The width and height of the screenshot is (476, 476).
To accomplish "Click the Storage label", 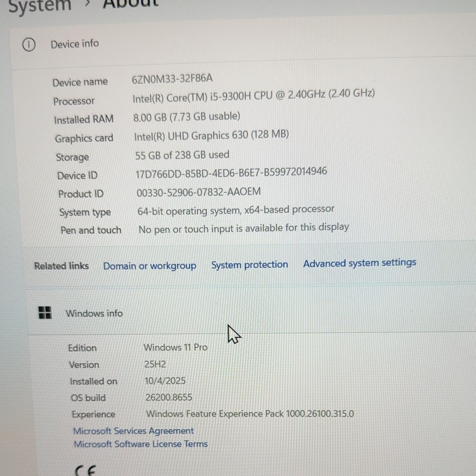I will point(72,157).
